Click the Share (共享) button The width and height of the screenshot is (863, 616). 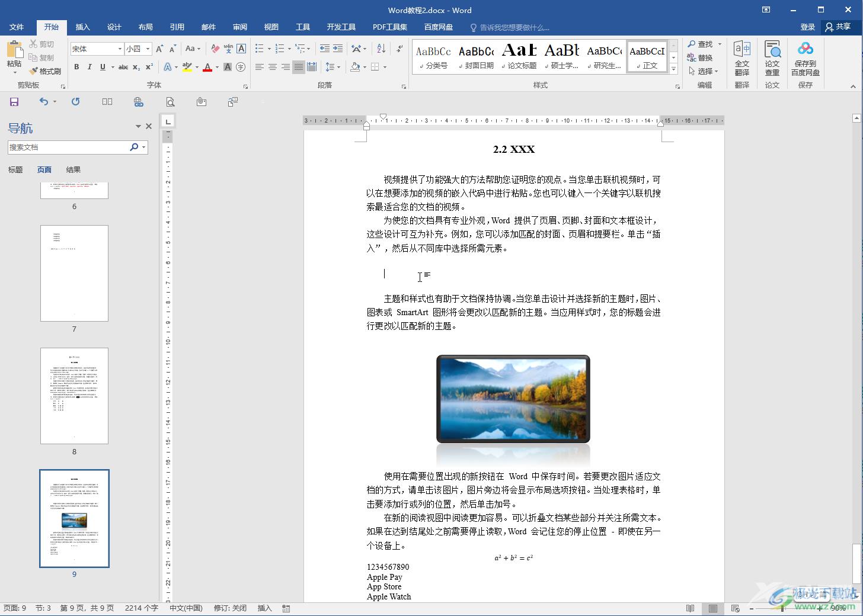838,27
